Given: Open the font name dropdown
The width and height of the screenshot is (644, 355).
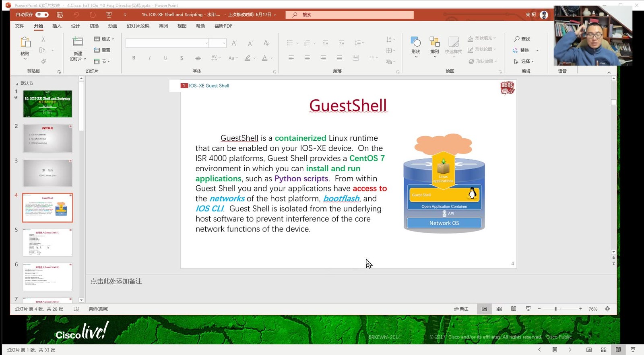Looking at the screenshot, I should tap(206, 43).
